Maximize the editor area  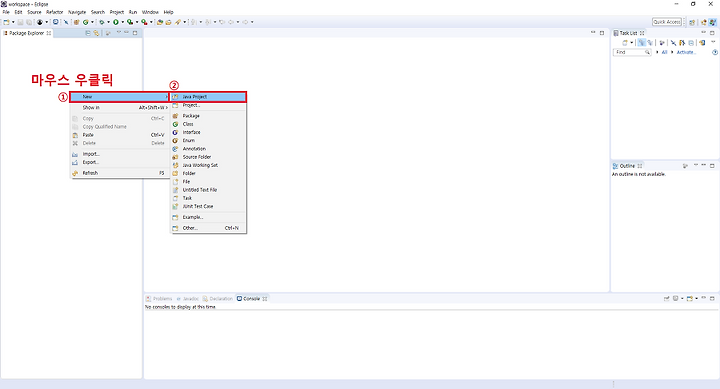pyautogui.click(x=602, y=33)
